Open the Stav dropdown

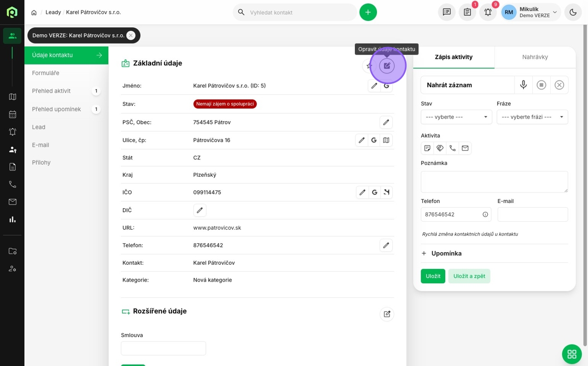(456, 117)
